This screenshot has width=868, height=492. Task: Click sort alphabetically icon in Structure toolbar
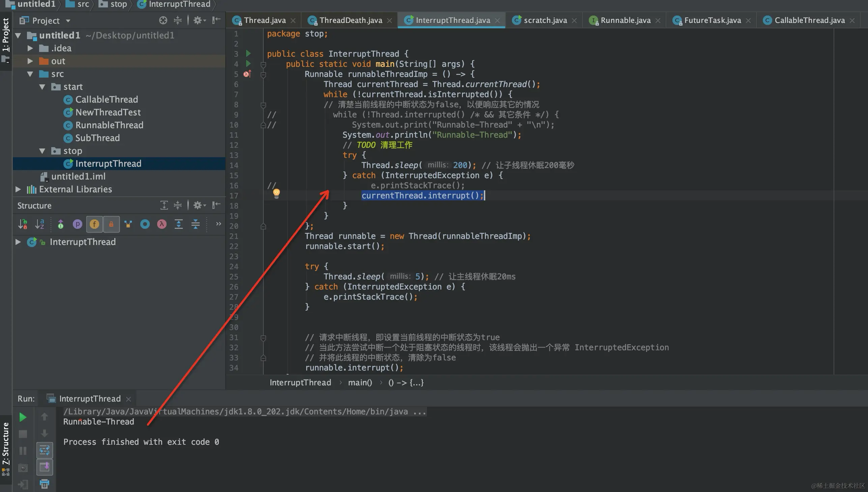40,224
